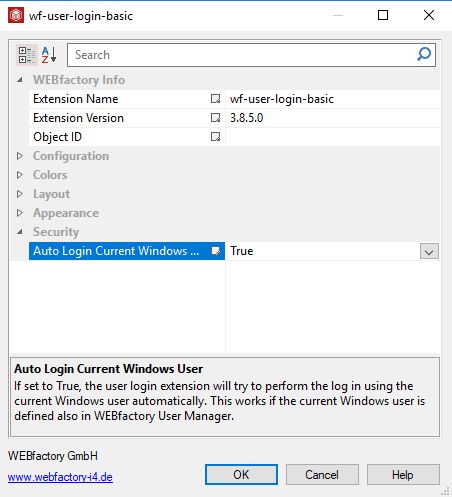452x497 pixels.
Task: Close the wf-user-login-basic dialog
Action: coord(429,15)
